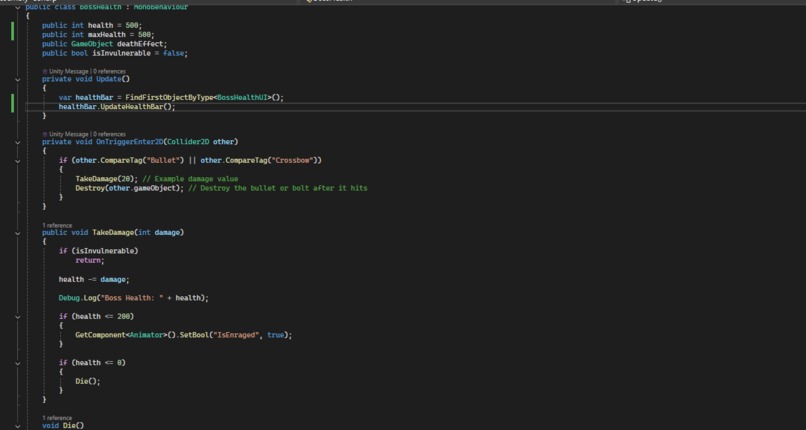Click 'int damage' parameter in TakeDamage
Screen dimensions: 806x430
point(159,232)
